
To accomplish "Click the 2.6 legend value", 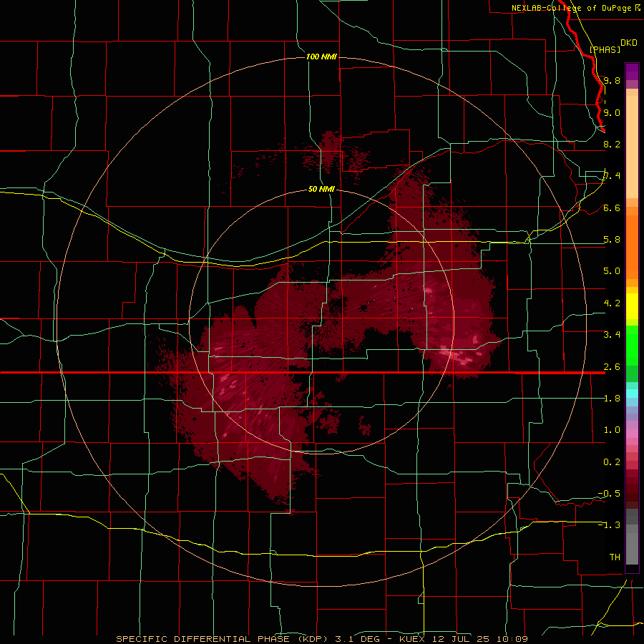I will coord(612,367).
